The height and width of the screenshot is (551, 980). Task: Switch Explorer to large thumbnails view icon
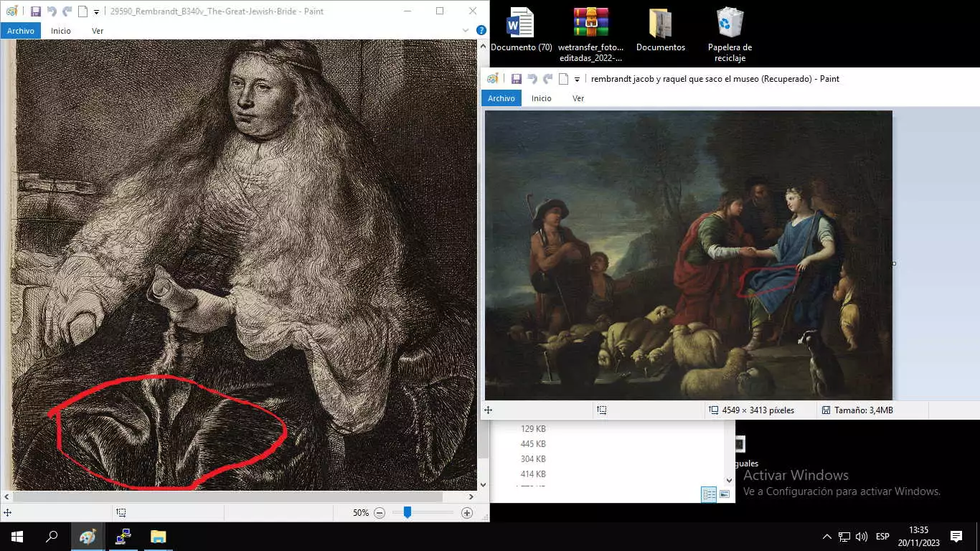(725, 494)
